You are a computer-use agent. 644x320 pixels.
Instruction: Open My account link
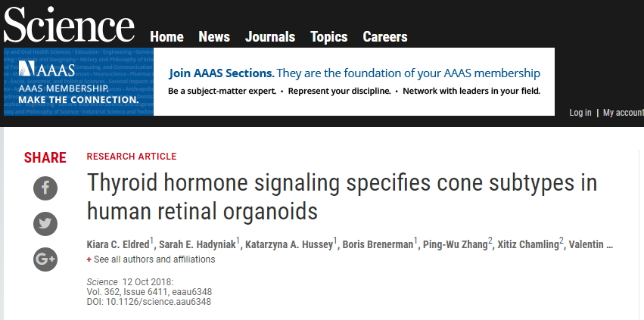[624, 113]
